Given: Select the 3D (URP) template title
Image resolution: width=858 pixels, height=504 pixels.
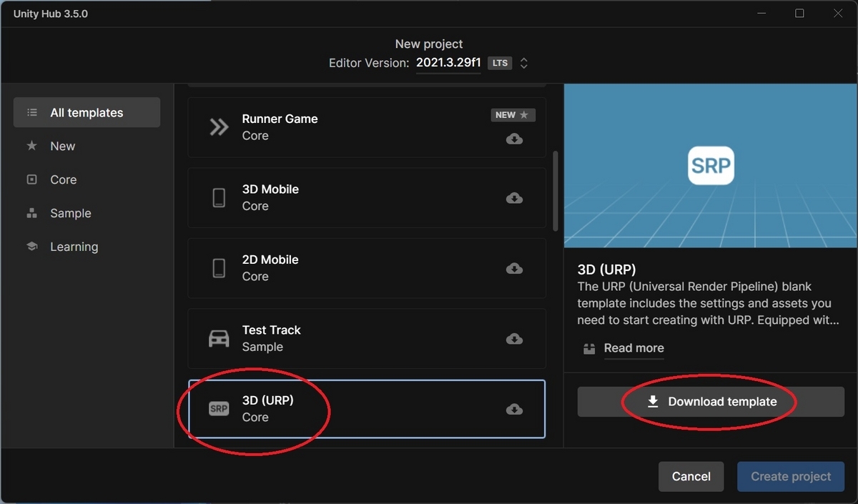Looking at the screenshot, I should point(268,400).
